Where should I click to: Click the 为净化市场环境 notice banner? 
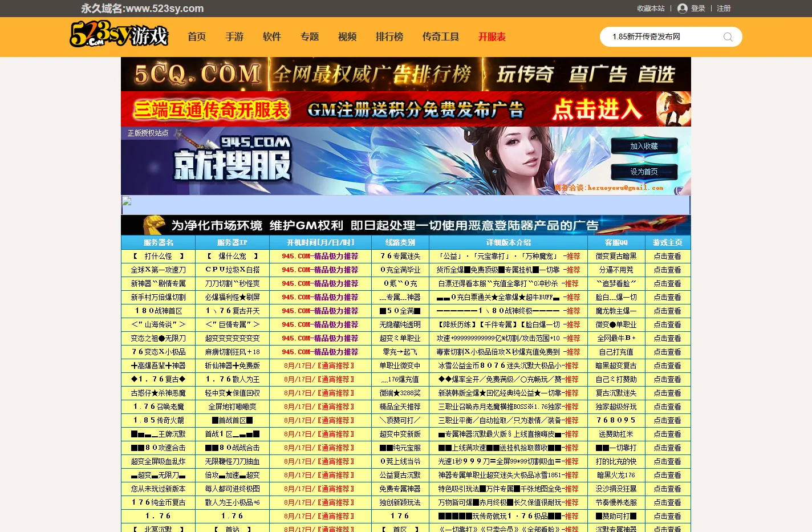[406, 225]
